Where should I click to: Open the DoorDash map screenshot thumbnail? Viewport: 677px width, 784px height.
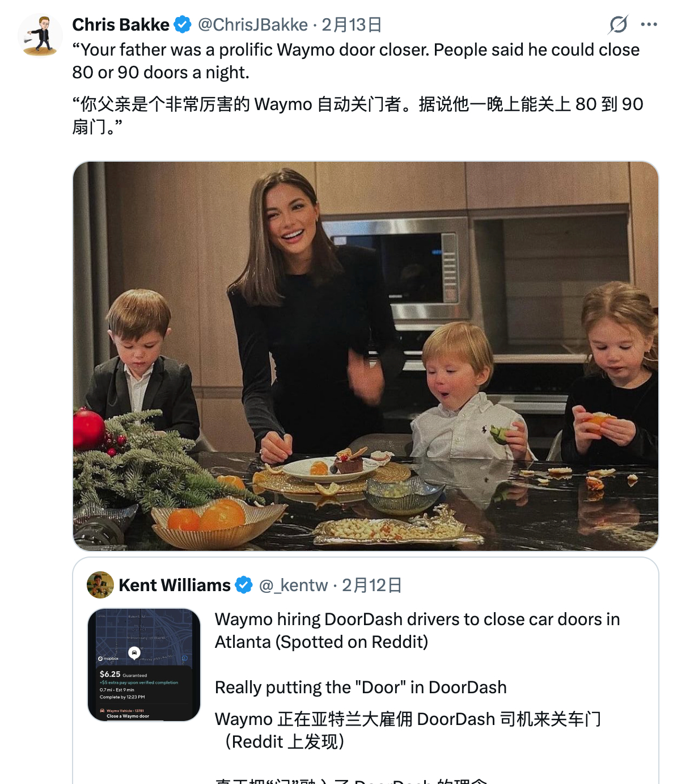point(144,665)
